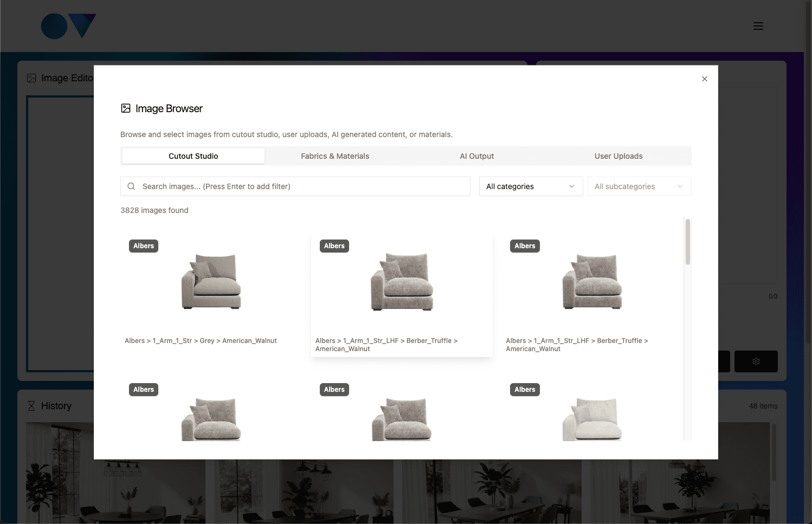Switch to the Fabrics & Materials tab
812x524 pixels.
tap(335, 156)
